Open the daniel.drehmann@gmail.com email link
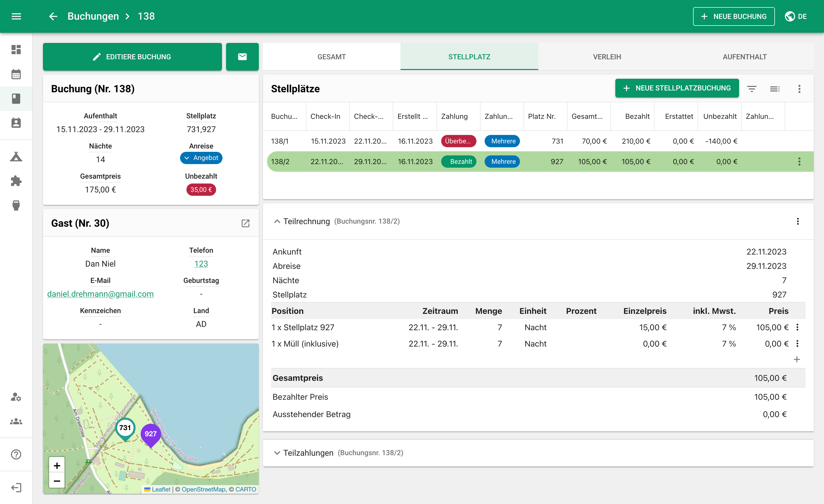824x504 pixels. [x=100, y=294]
